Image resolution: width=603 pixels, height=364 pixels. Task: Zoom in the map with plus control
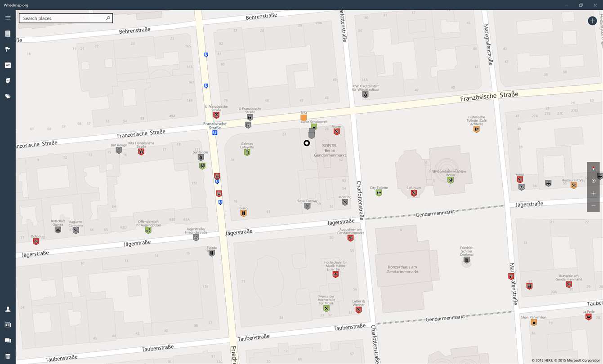[x=594, y=193]
